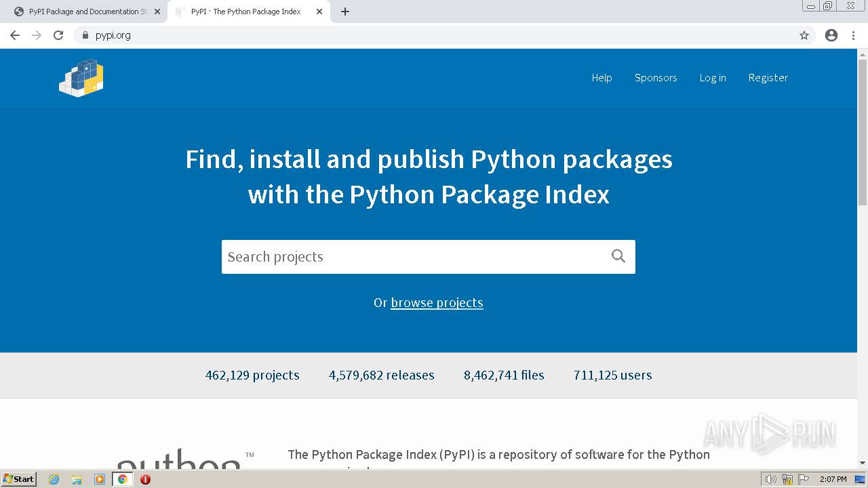868x488 pixels.
Task: Click Log in
Action: pos(713,78)
